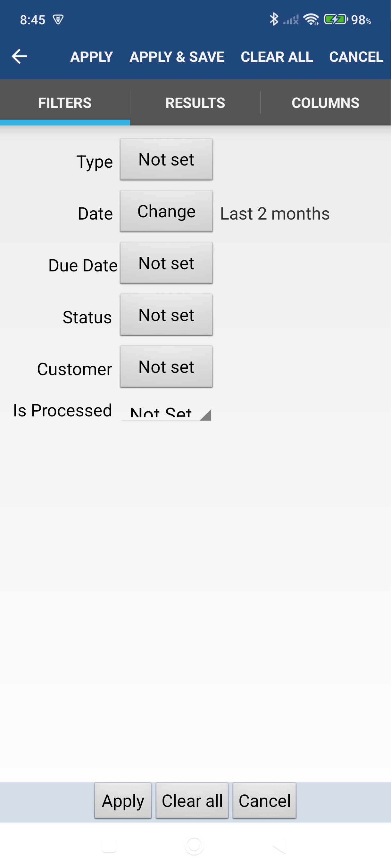Tap Clear all at the bottom of screen

point(192,801)
